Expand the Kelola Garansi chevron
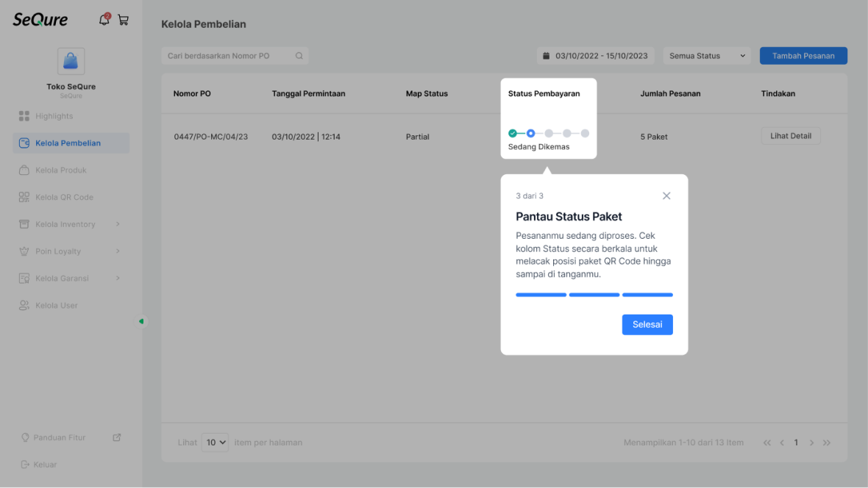 (118, 279)
